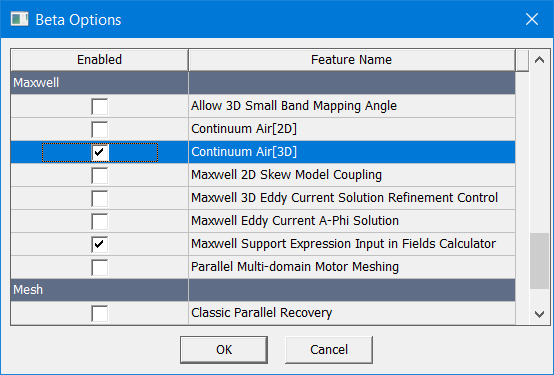Enable Maxwell 2D Skew Model Coupling
This screenshot has height=375, width=554.
(100, 175)
